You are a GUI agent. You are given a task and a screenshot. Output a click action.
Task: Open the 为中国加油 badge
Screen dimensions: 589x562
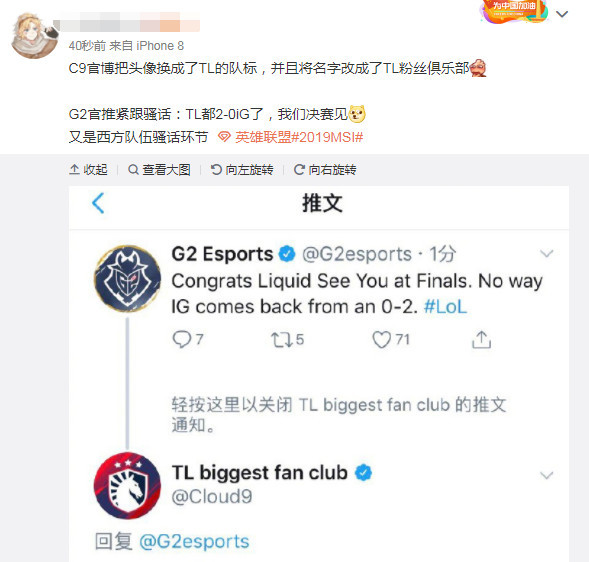point(514,11)
